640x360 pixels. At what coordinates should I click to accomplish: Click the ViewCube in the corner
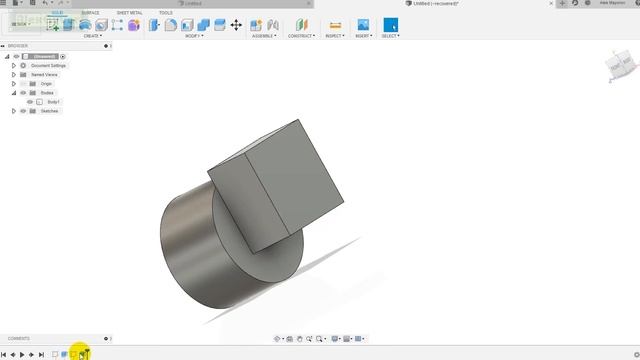coord(621,64)
